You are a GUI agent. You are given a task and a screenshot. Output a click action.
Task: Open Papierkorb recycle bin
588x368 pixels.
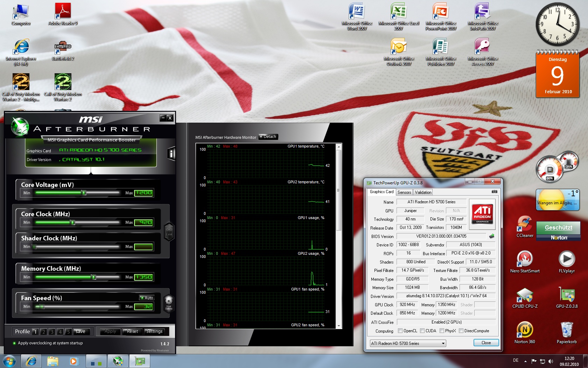pos(567,333)
